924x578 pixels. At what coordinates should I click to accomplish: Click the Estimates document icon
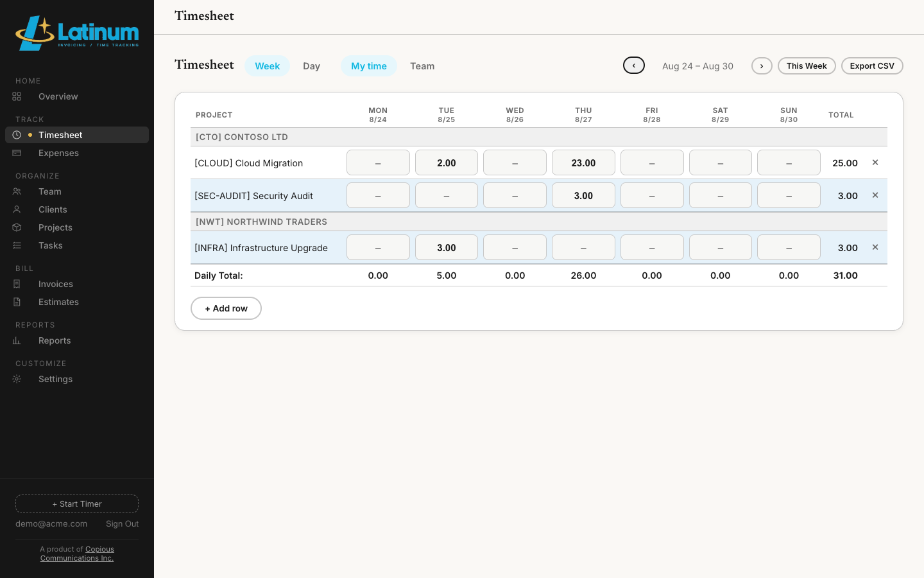(x=17, y=302)
